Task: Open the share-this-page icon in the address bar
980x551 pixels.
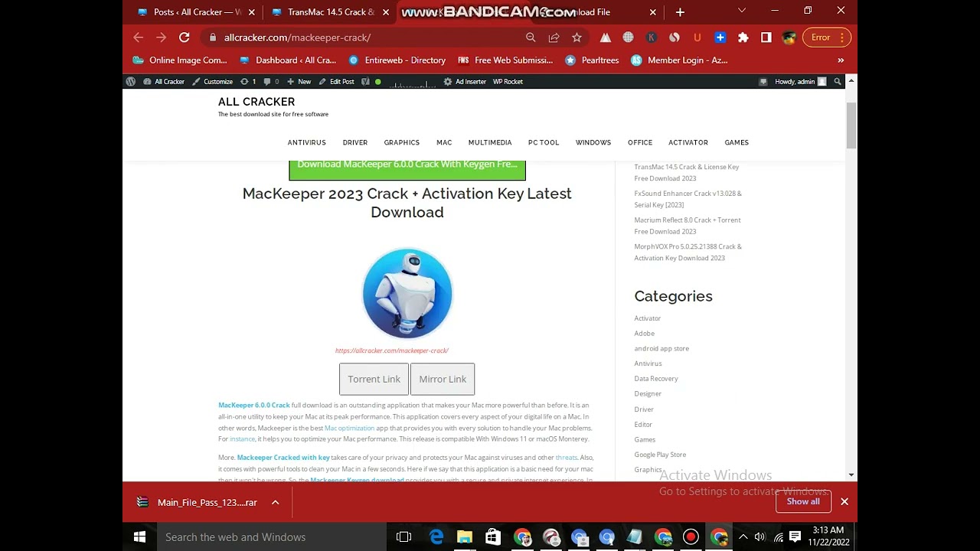Action: coord(554,37)
